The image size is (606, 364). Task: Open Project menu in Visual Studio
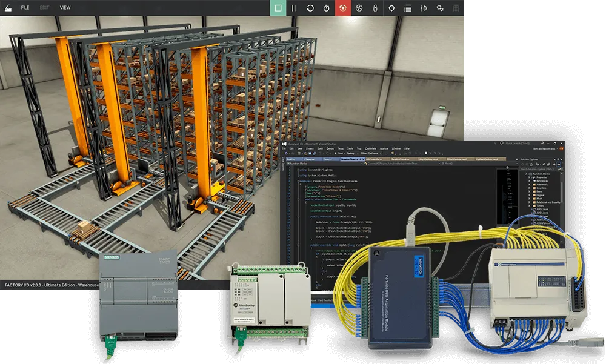coord(310,149)
